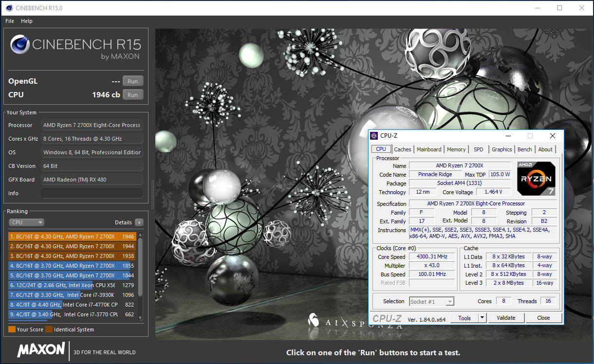Open the Socket #1 selection dropdown

click(x=431, y=301)
